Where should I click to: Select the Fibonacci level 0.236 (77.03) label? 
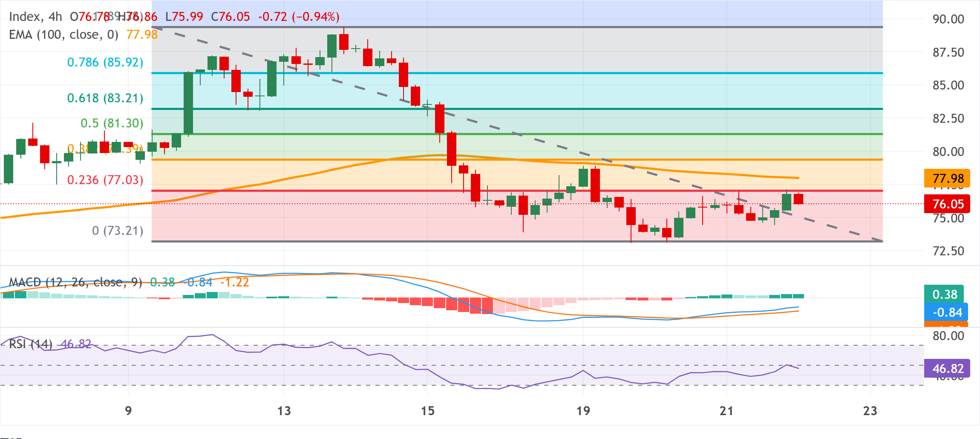105,180
